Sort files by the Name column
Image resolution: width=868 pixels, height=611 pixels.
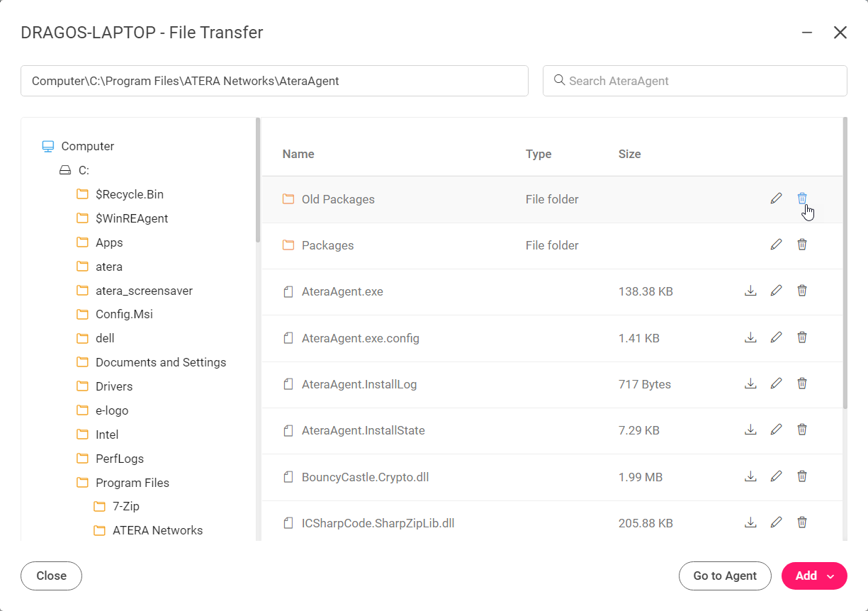pos(298,154)
